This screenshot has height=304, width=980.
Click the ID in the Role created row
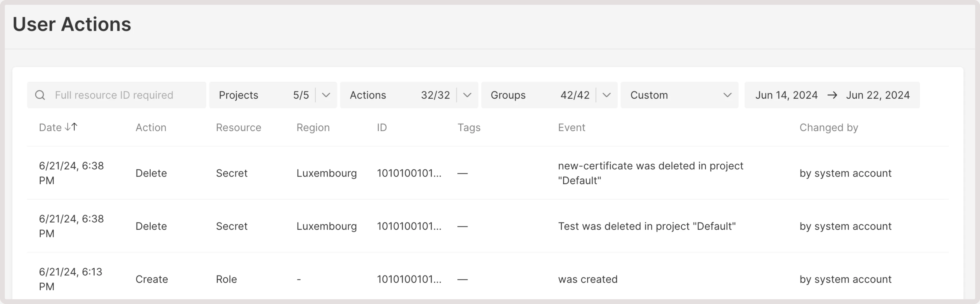[x=409, y=280]
